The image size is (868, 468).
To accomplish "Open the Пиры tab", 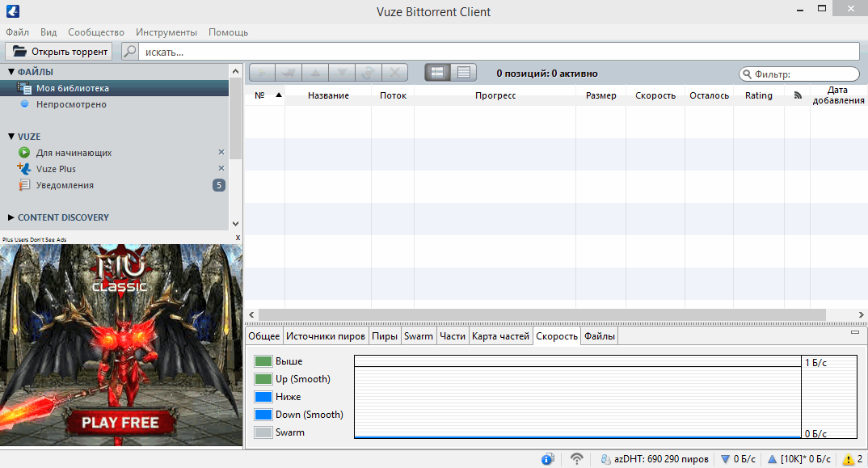I will click(385, 336).
